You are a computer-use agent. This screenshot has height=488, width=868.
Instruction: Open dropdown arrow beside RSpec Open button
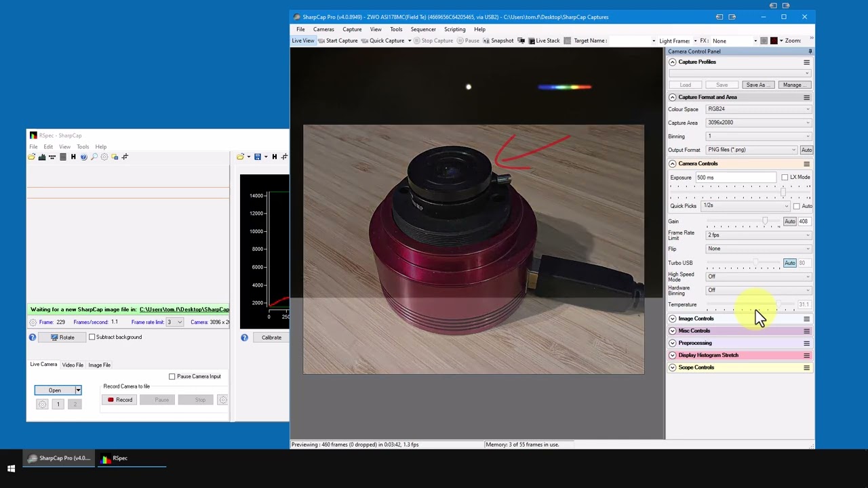78,390
